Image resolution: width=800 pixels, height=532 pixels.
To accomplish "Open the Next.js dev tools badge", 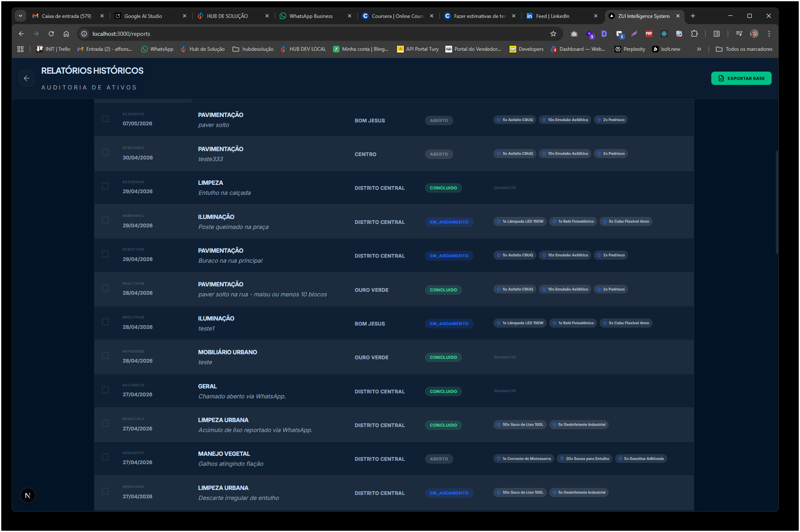I will [28, 495].
